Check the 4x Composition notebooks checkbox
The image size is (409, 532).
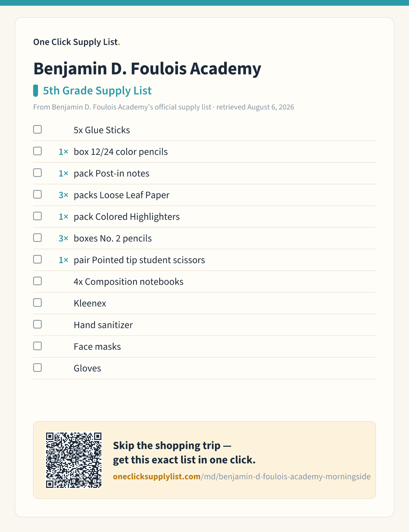click(37, 281)
